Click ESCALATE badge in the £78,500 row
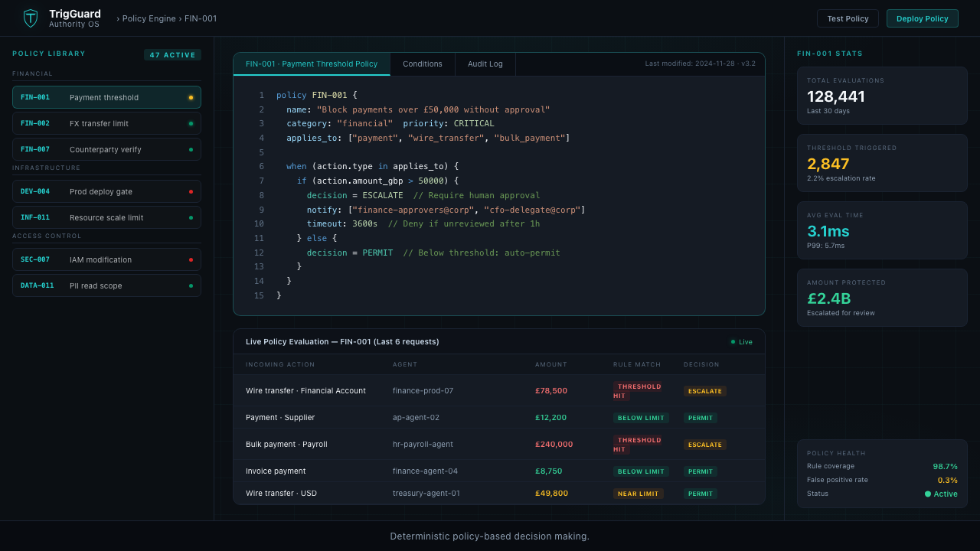Viewport: 980px width, 551px height. 705,391
